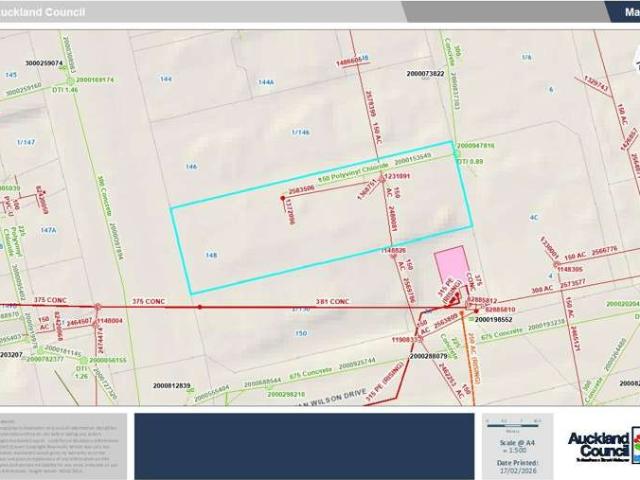Click green asset ID 2000782377
The height and width of the screenshot is (480, 640).
tap(44, 359)
